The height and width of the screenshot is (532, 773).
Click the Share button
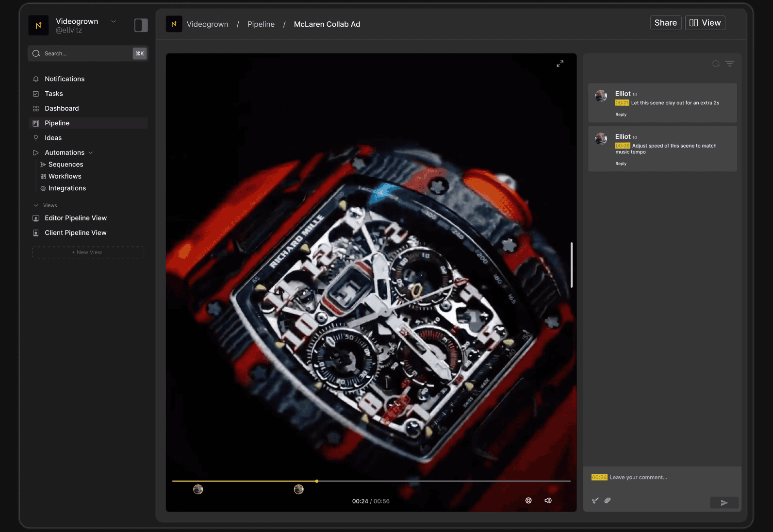click(666, 23)
